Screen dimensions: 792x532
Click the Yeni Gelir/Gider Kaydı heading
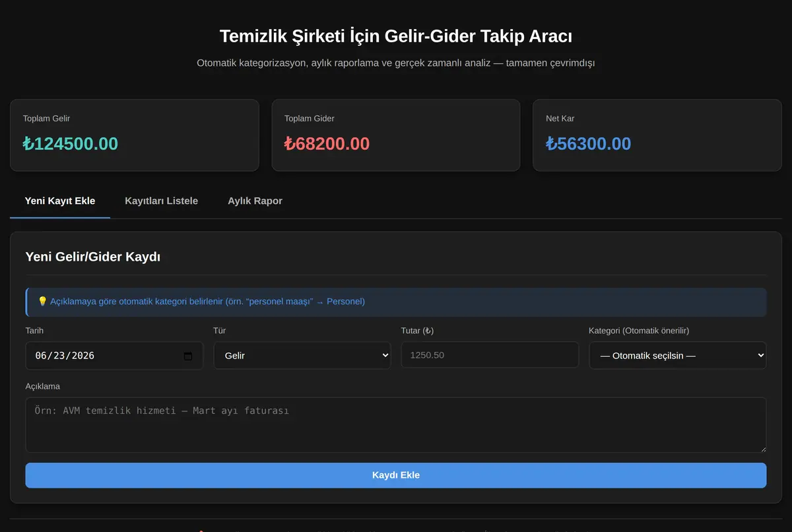pos(93,257)
